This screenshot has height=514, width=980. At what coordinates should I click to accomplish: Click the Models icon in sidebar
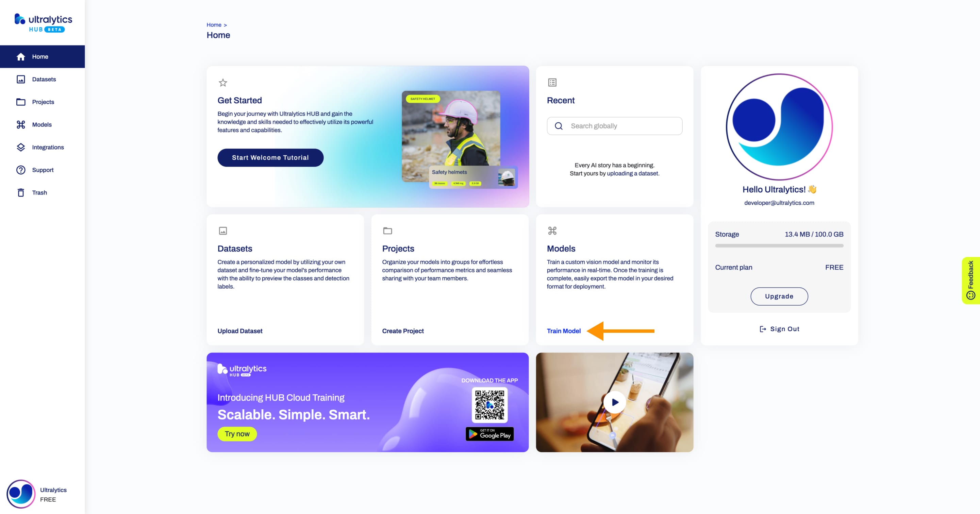[x=21, y=124]
